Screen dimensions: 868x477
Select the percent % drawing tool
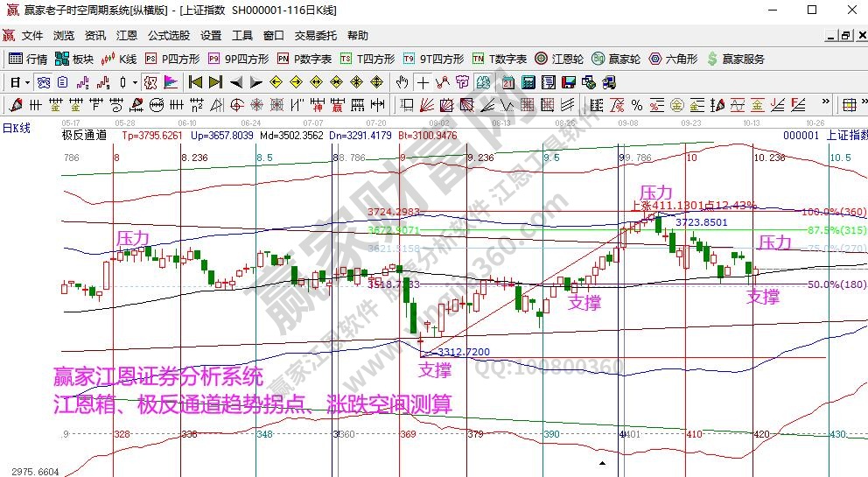point(636,105)
